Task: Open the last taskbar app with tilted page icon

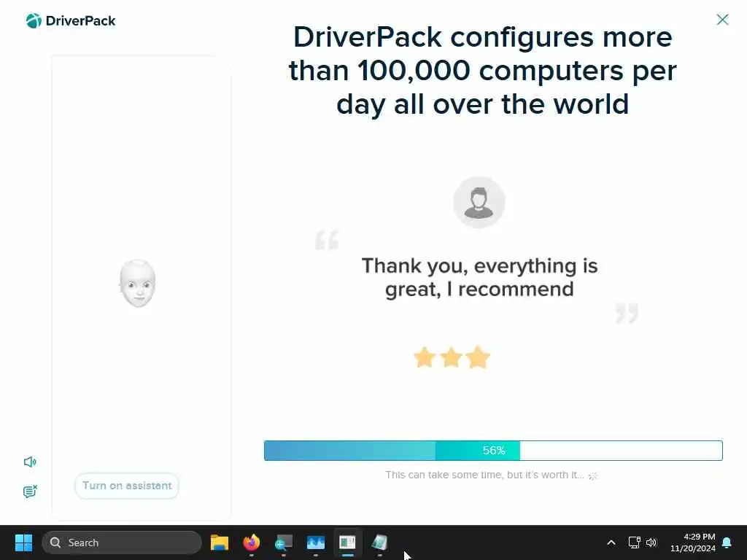Action: click(379, 542)
